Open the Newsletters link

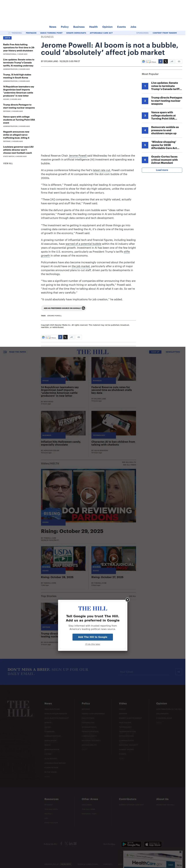click(173, 352)
